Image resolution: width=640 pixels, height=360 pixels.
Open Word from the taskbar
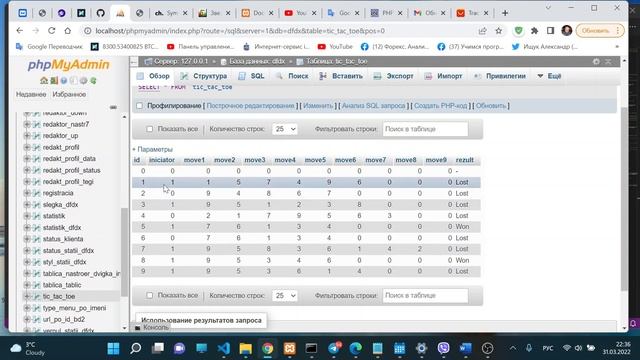pyautogui.click(x=465, y=348)
